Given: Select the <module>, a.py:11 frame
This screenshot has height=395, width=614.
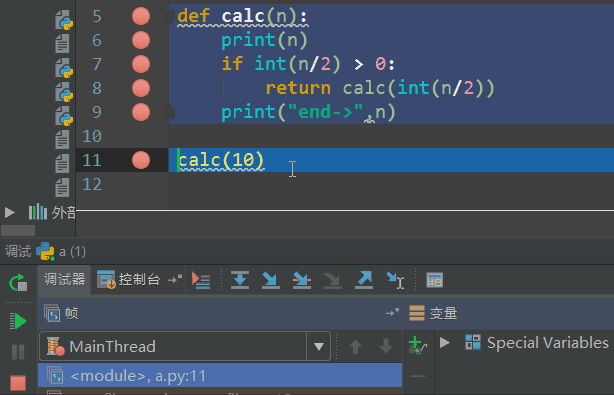Looking at the screenshot, I should [x=220, y=375].
